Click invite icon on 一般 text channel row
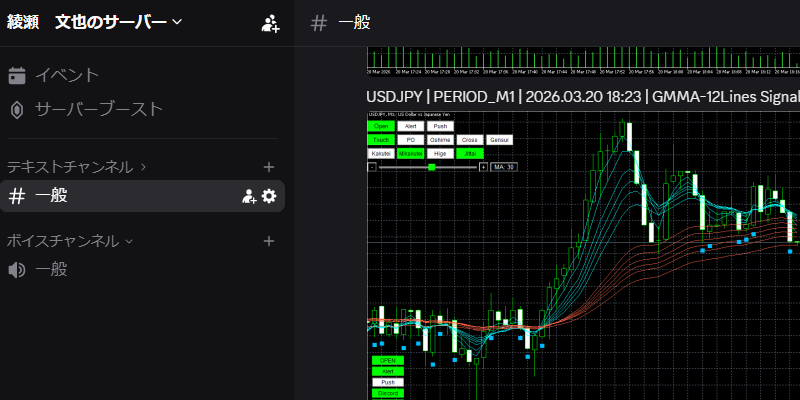The height and width of the screenshot is (400, 800). (249, 196)
